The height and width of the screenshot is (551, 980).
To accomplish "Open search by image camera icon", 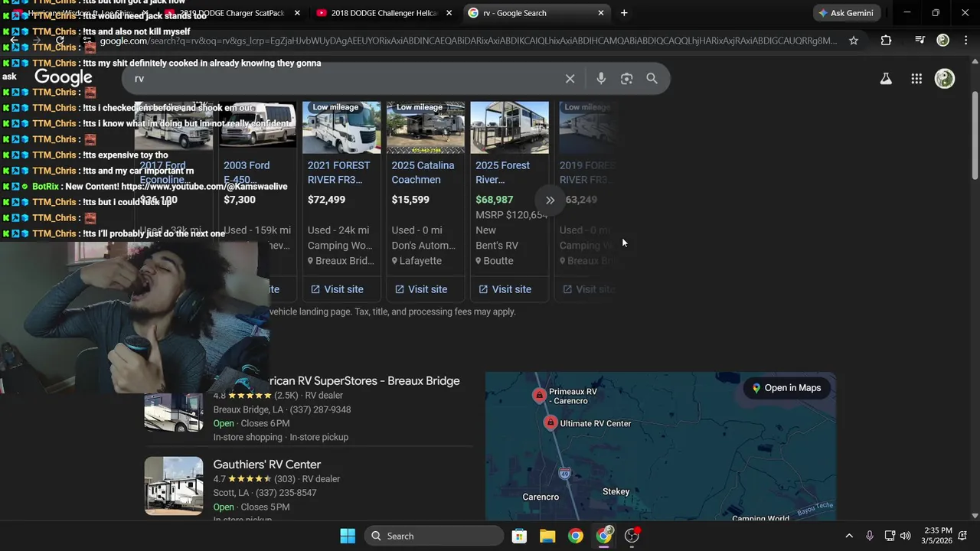I will (x=626, y=79).
